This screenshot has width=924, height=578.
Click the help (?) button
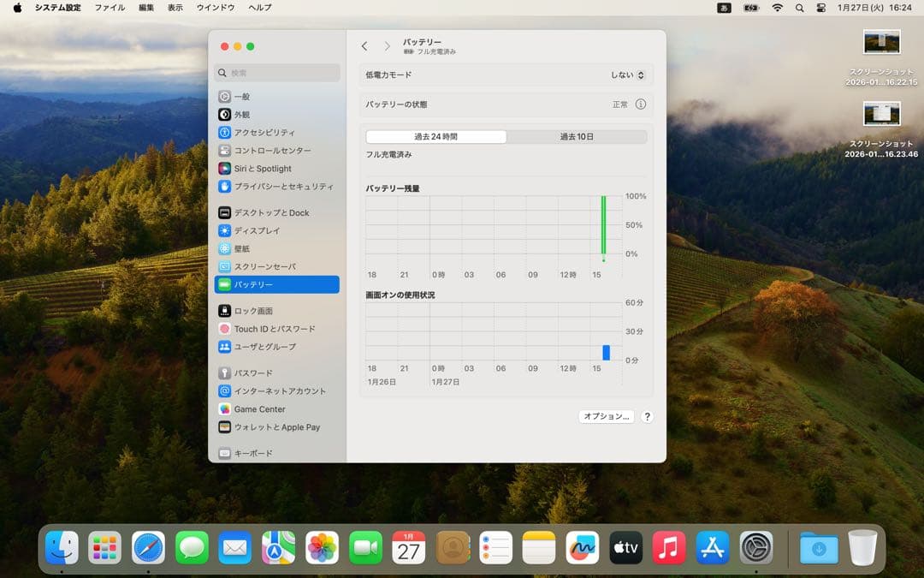tap(647, 416)
